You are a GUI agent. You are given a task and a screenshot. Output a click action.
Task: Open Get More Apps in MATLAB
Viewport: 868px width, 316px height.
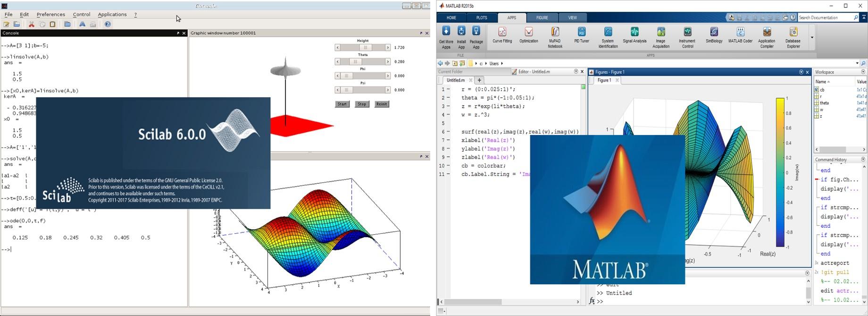pyautogui.click(x=446, y=37)
